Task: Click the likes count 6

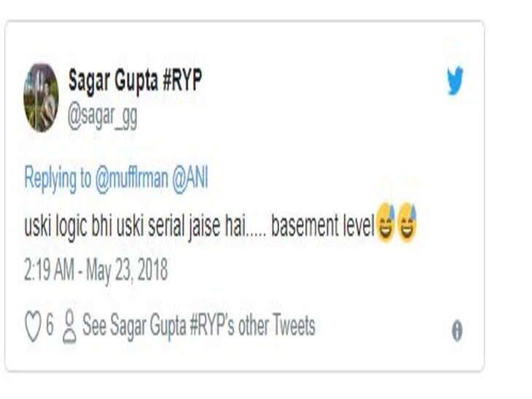Action: pyautogui.click(x=50, y=325)
